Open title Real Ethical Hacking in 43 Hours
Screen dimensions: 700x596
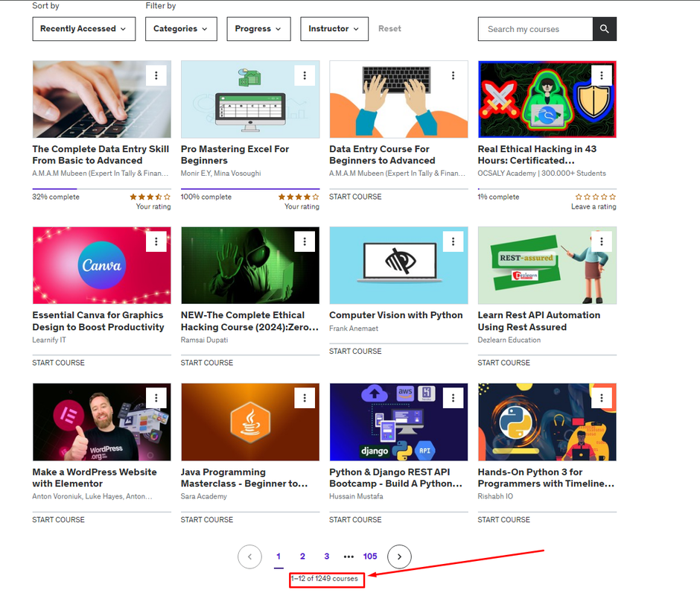537,155
